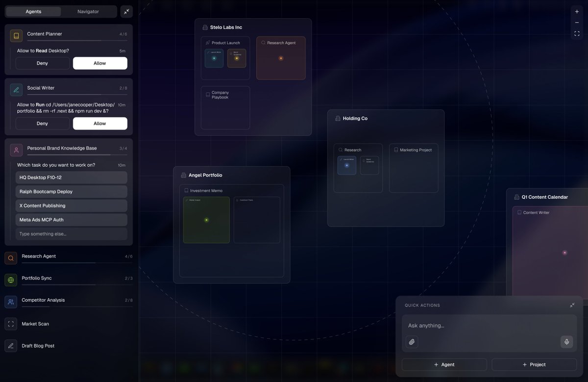Viewport: 588px width, 382px height.
Task: Choose Ralph Bootcamp Deploy task option
Action: (x=71, y=192)
